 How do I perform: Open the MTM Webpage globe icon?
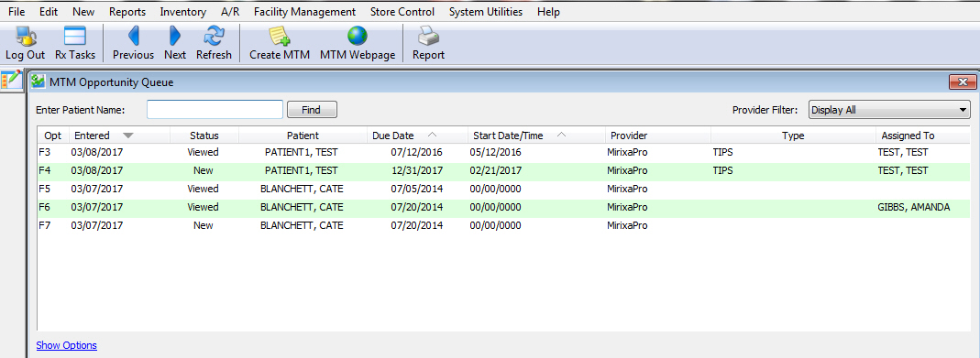coord(358,36)
